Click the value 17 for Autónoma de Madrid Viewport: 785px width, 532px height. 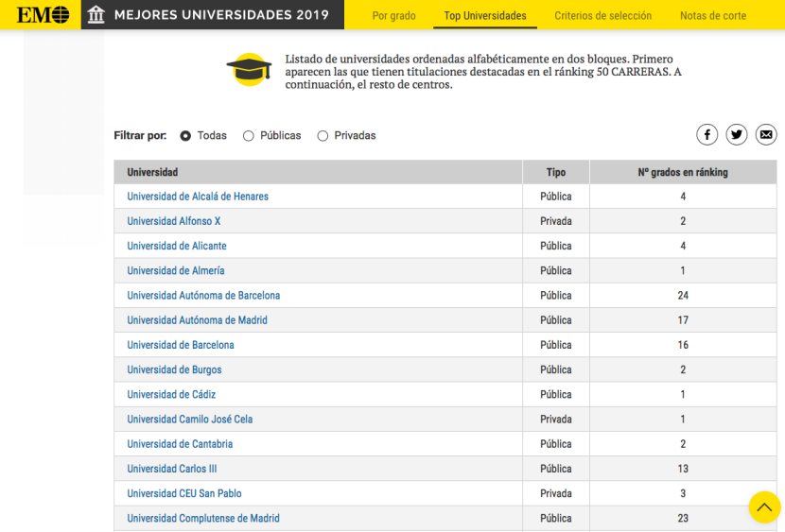click(x=683, y=320)
